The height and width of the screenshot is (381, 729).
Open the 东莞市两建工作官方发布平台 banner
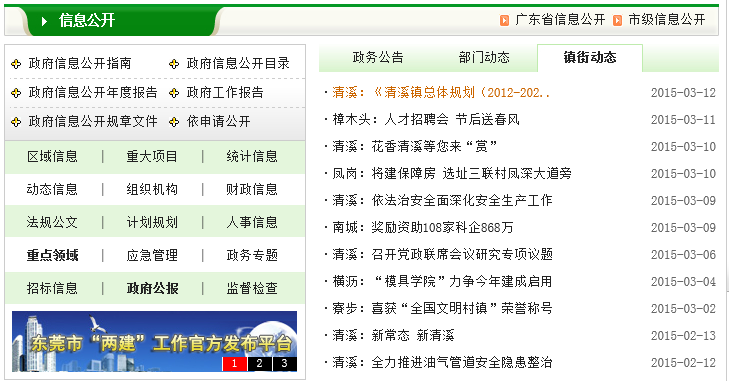[x=154, y=341]
